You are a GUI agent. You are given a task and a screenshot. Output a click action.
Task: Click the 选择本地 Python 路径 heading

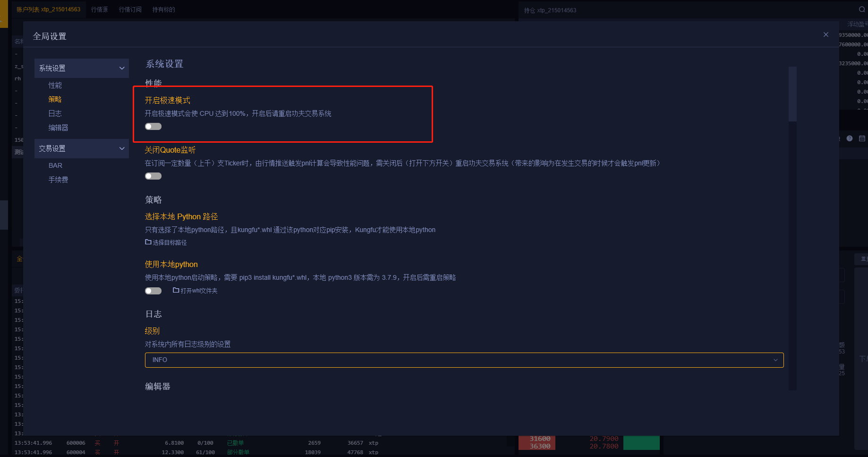tap(181, 216)
